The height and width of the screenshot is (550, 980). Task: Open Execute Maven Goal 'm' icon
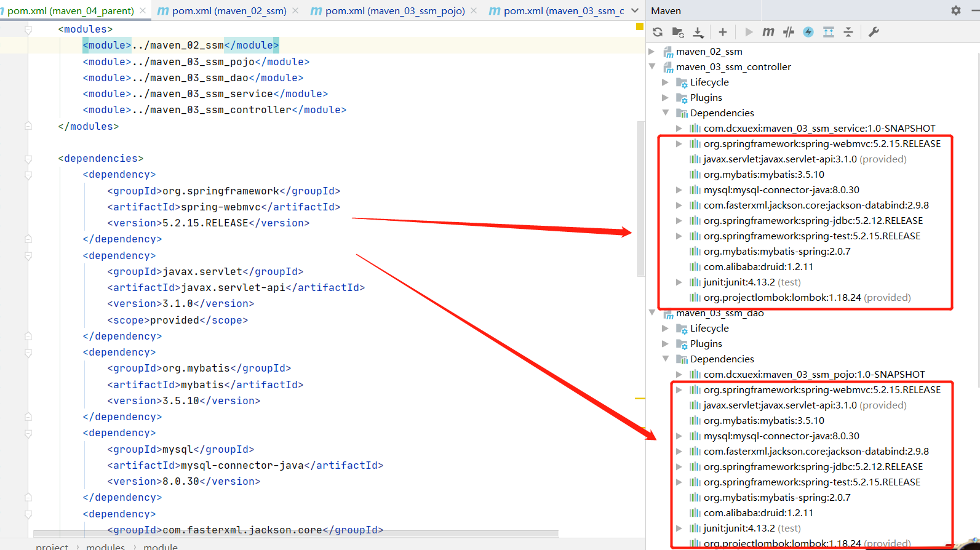[x=768, y=32]
